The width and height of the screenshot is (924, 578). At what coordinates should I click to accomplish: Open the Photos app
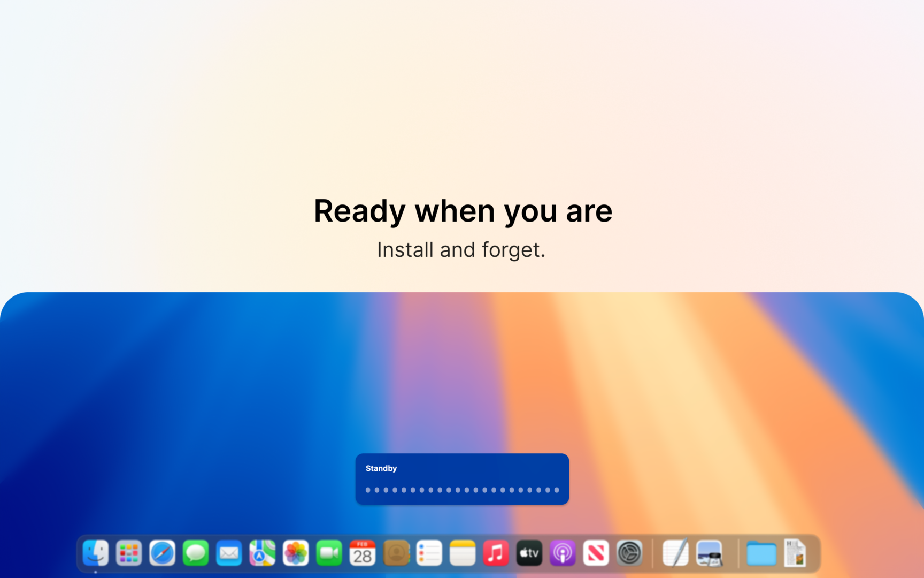point(296,553)
